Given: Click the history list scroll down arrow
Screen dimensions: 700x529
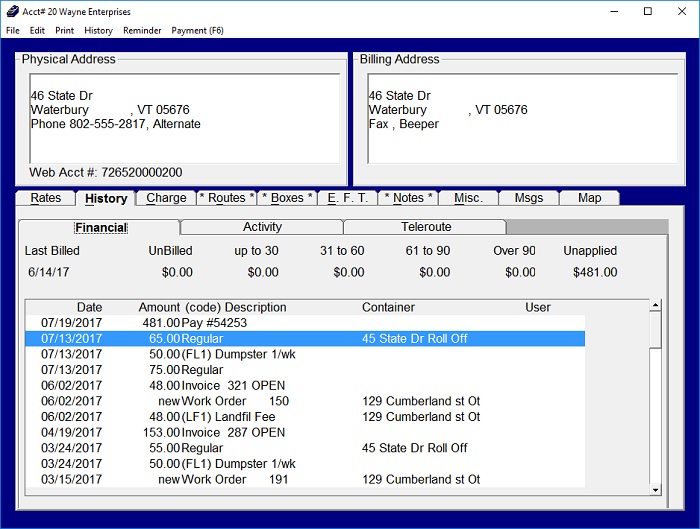Looking at the screenshot, I should (x=656, y=490).
